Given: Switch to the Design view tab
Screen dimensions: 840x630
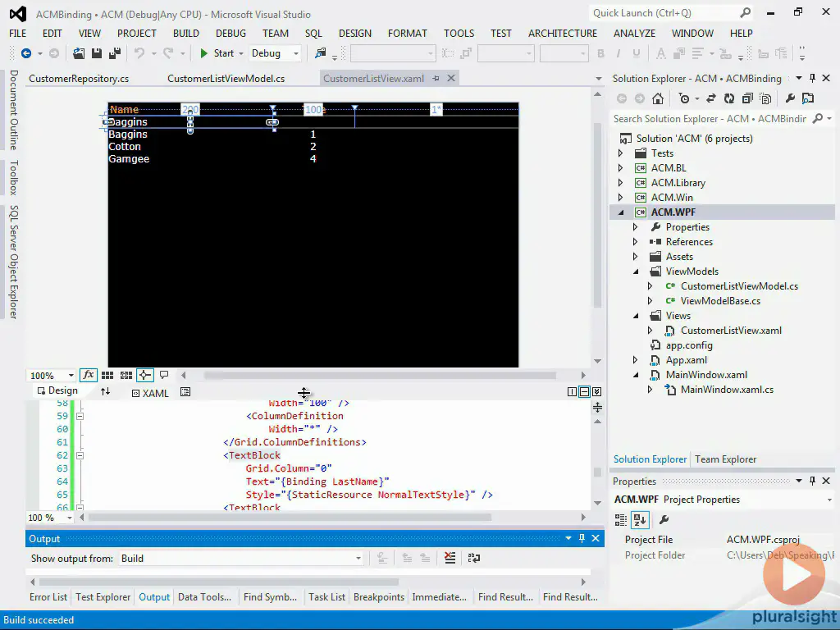Looking at the screenshot, I should [57, 390].
